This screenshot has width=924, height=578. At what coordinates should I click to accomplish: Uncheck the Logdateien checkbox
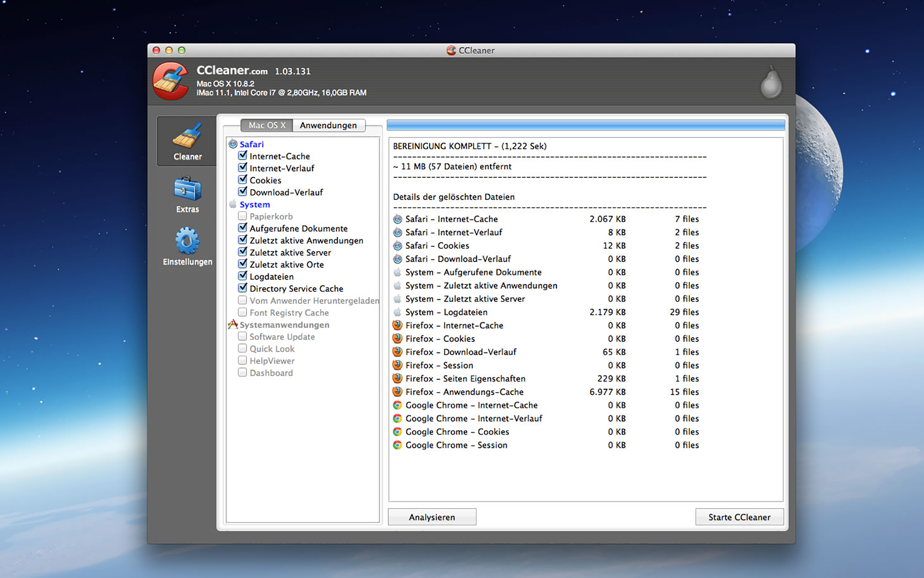[243, 276]
